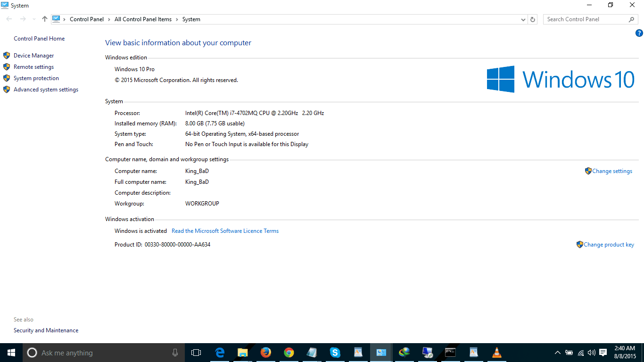The height and width of the screenshot is (362, 644).
Task: Click the Cortana circle icon
Action: pos(32,353)
